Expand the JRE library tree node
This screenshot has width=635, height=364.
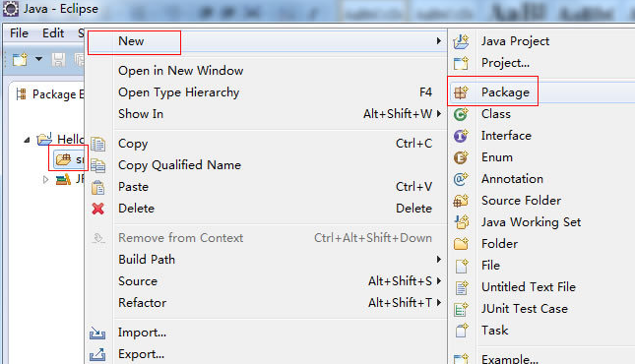click(x=45, y=179)
